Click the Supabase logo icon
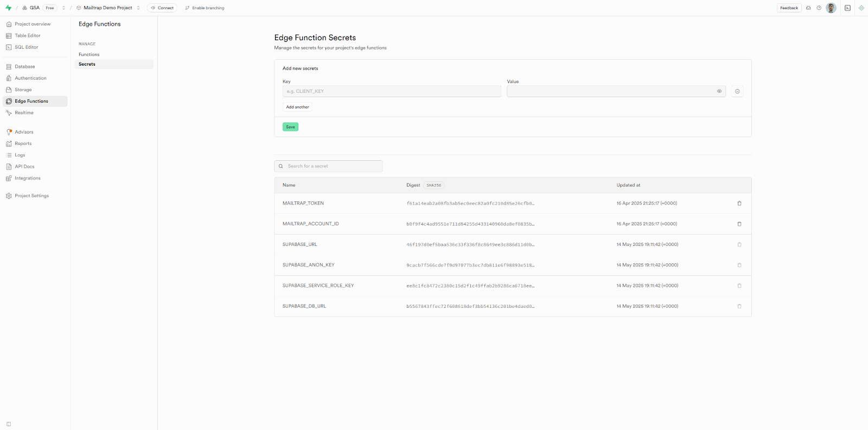The height and width of the screenshot is (430, 868). click(x=8, y=8)
